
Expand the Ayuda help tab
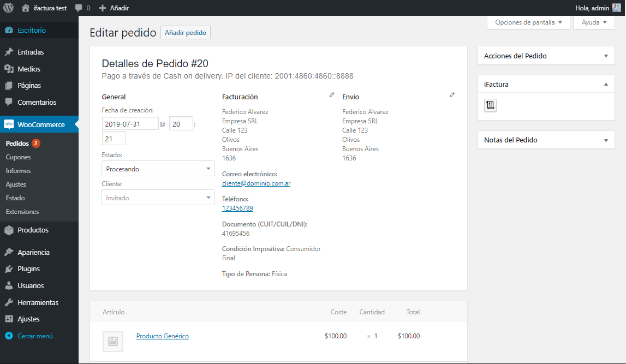(594, 22)
